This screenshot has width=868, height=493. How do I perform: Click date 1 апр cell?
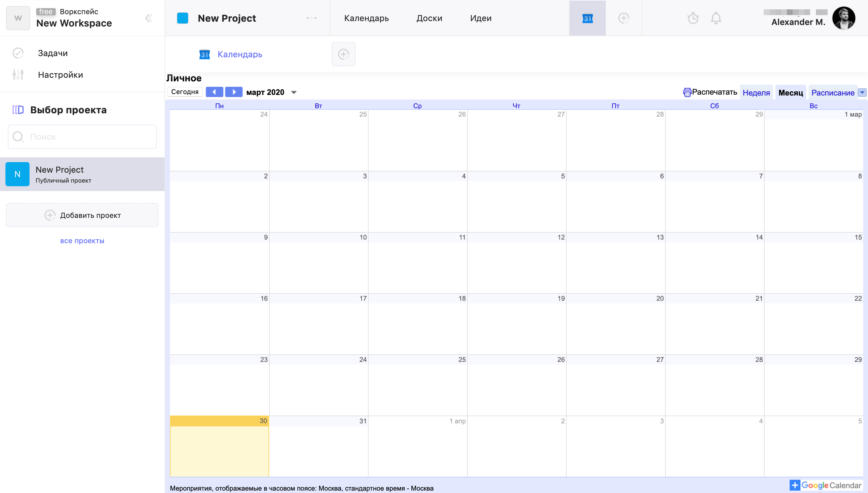(418, 446)
